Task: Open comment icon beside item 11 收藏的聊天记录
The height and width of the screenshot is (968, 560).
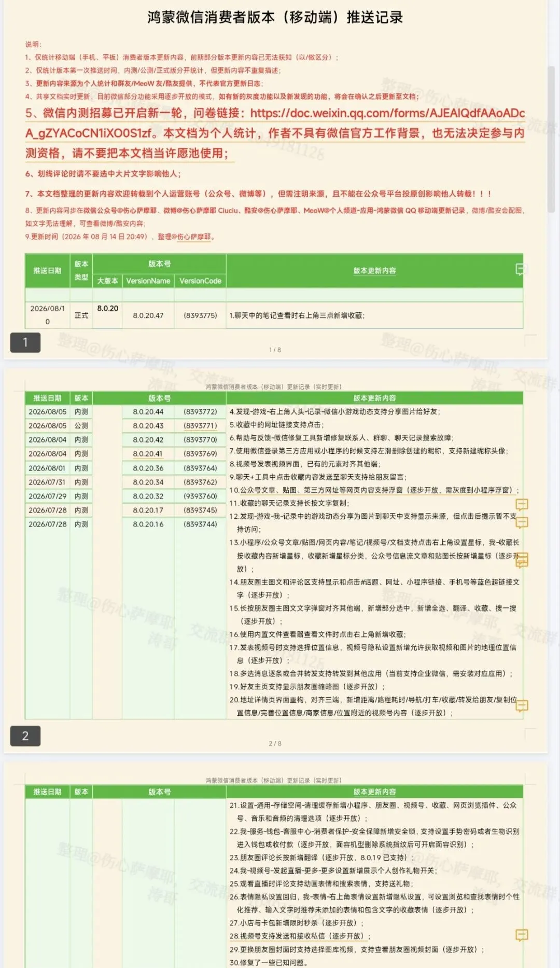Action: 522,504
